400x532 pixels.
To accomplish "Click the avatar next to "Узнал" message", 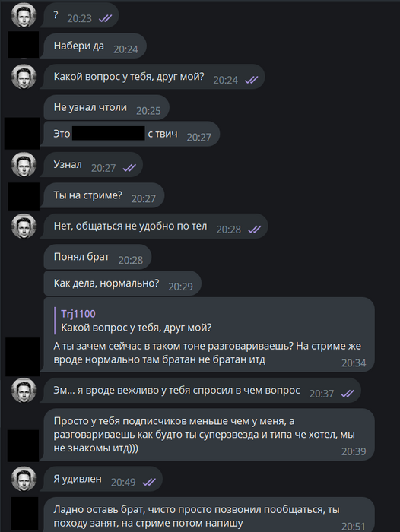I will [x=24, y=165].
